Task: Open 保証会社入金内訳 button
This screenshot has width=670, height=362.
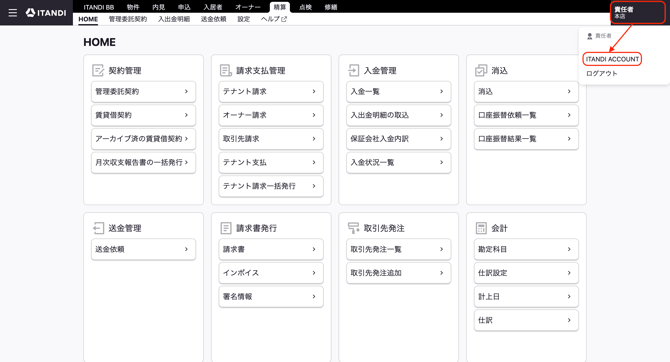Action: tap(399, 138)
